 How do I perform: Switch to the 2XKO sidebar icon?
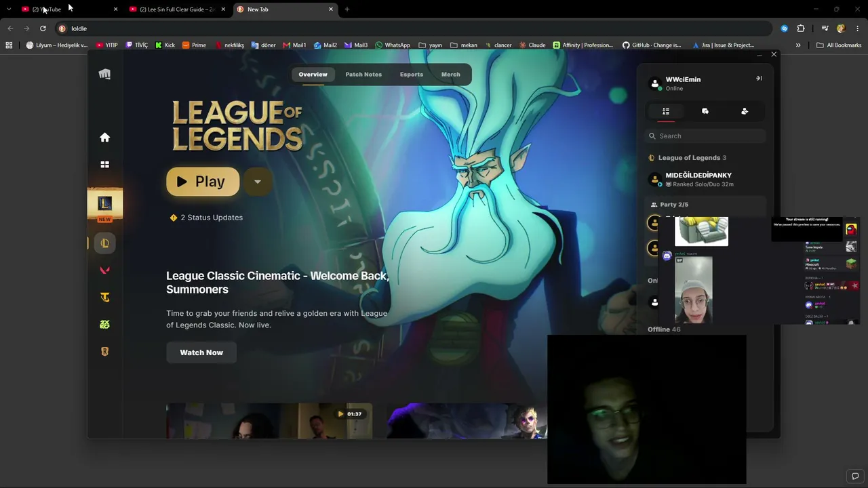pyautogui.click(x=104, y=325)
